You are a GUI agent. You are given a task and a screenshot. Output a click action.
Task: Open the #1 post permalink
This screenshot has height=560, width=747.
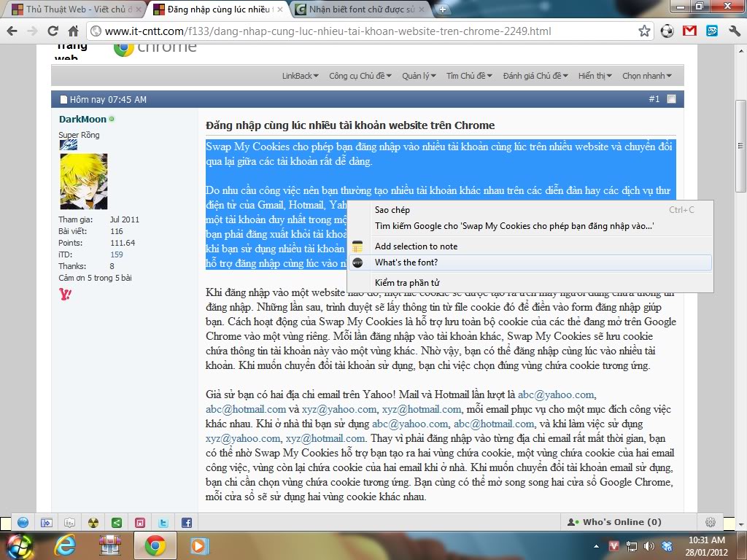(654, 99)
